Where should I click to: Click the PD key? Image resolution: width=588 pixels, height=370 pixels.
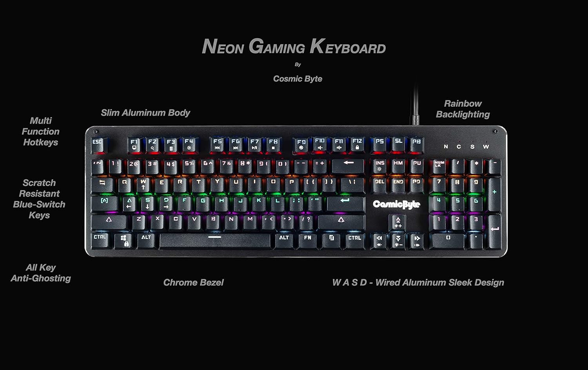pyautogui.click(x=417, y=185)
